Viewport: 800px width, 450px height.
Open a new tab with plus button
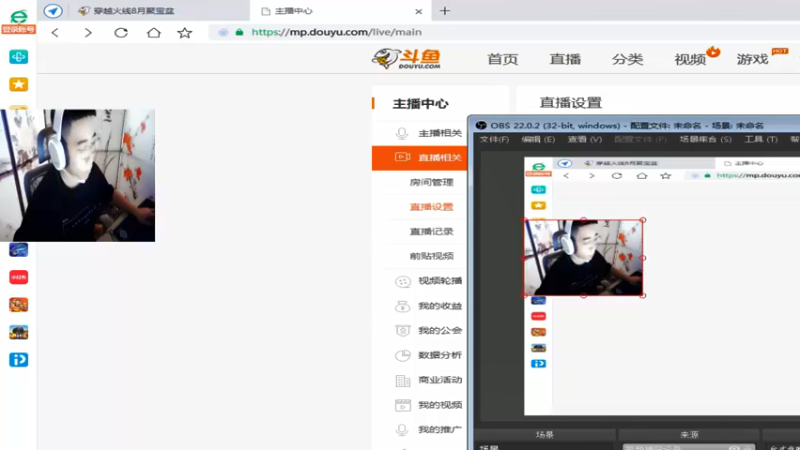[x=445, y=11]
